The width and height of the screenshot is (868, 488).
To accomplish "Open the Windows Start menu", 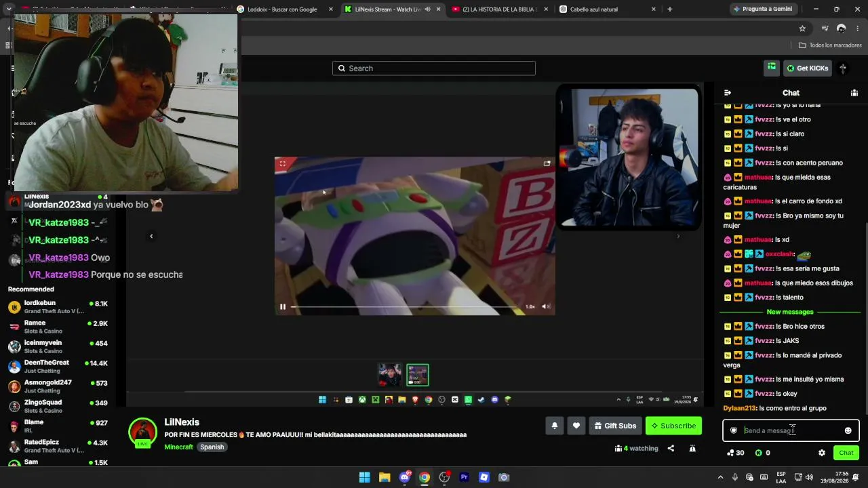I will (365, 477).
